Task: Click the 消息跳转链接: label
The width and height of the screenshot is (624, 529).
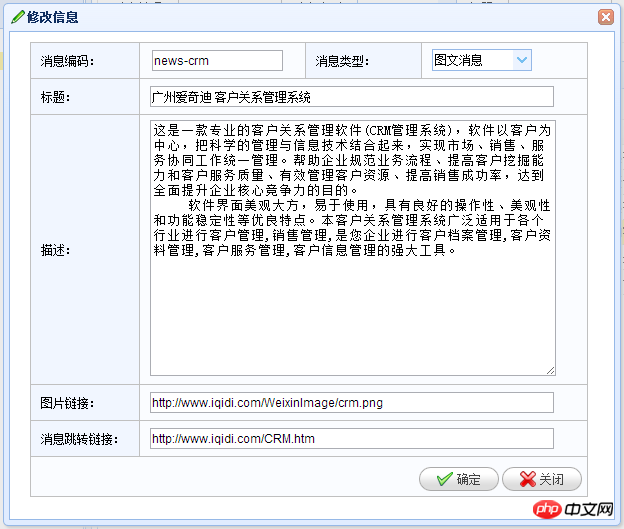Action: coord(79,439)
